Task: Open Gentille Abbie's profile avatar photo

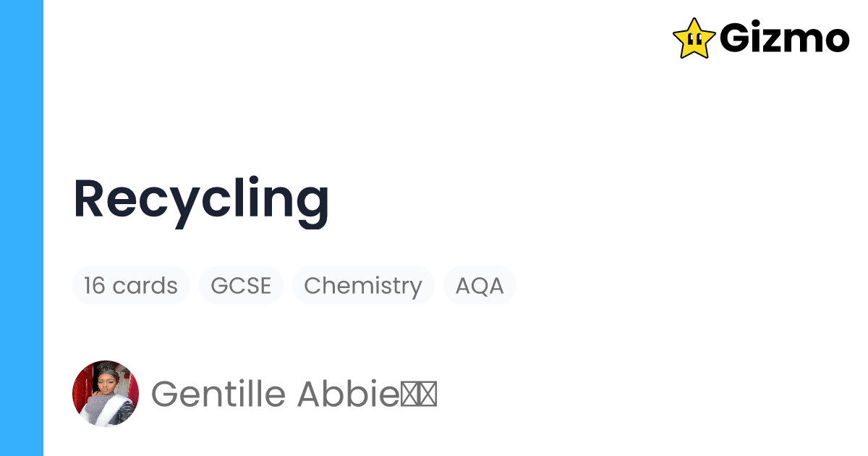Action: [x=106, y=394]
